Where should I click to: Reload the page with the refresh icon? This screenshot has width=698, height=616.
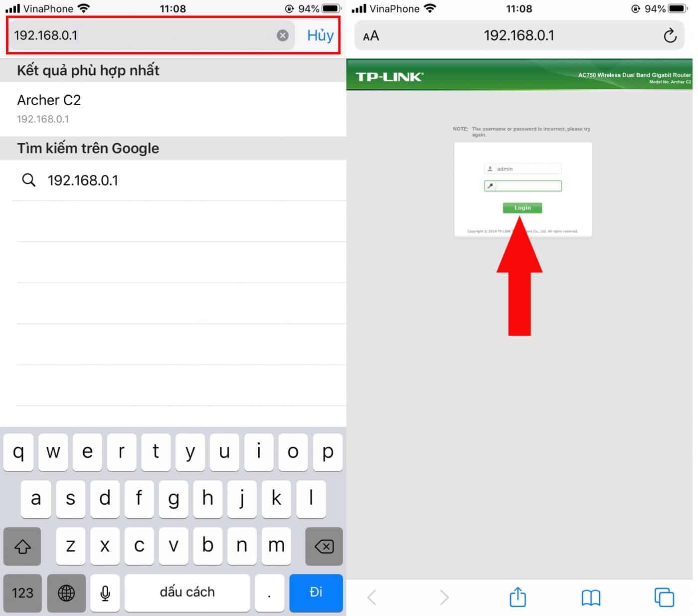[x=670, y=36]
